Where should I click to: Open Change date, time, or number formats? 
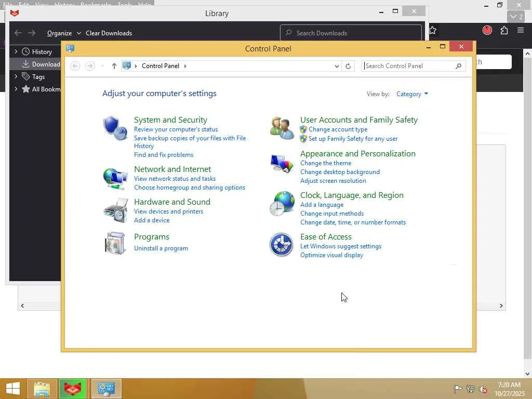coord(353,222)
